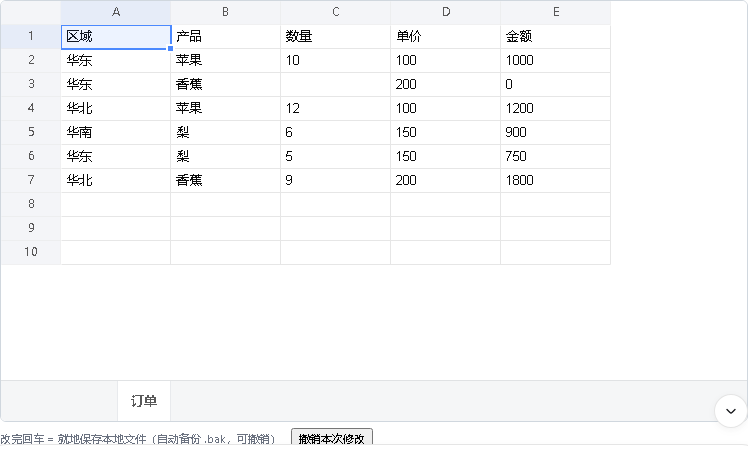Select column D header
This screenshot has width=748, height=450.
[446, 12]
